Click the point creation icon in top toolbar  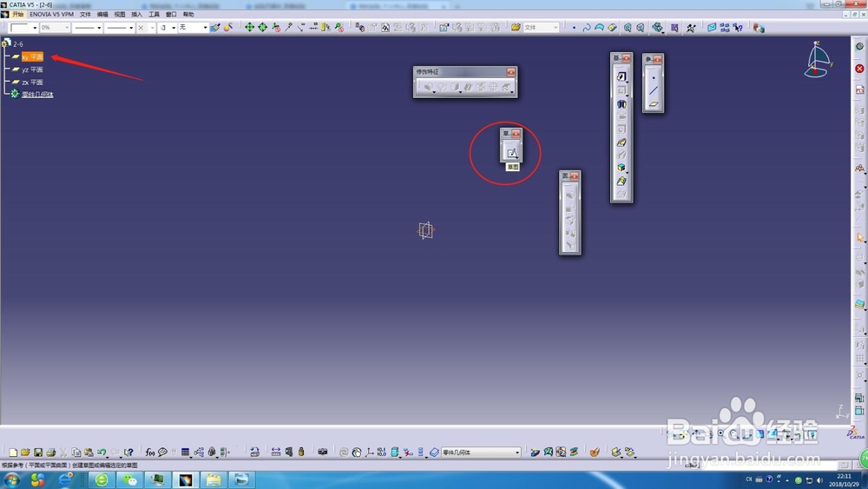(x=574, y=27)
